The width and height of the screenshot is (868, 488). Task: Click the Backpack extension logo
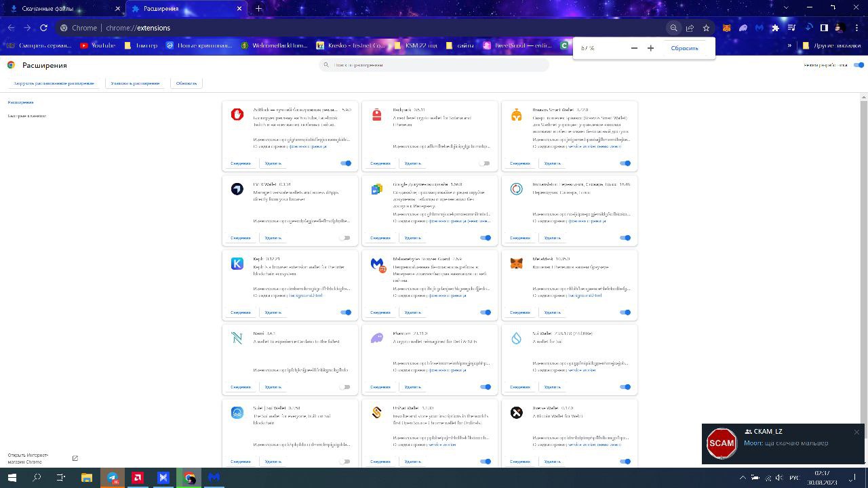coord(377,115)
